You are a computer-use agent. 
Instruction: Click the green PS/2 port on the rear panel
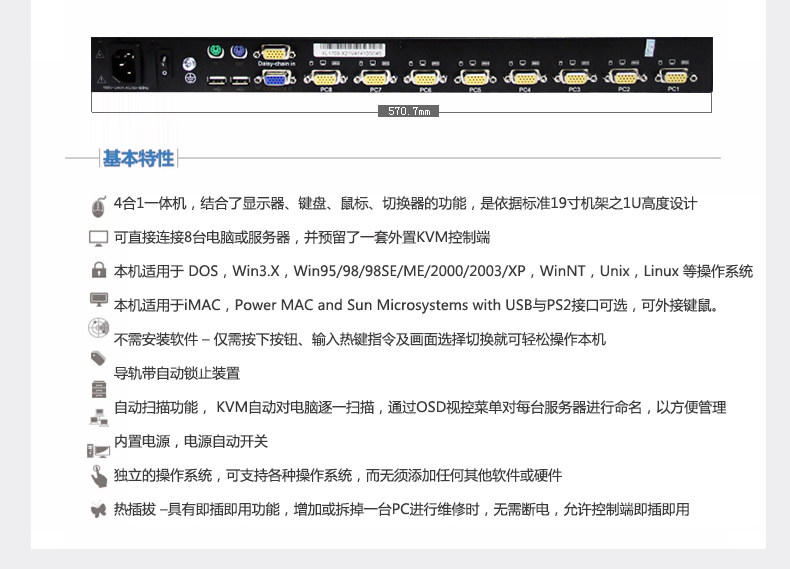pos(215,51)
